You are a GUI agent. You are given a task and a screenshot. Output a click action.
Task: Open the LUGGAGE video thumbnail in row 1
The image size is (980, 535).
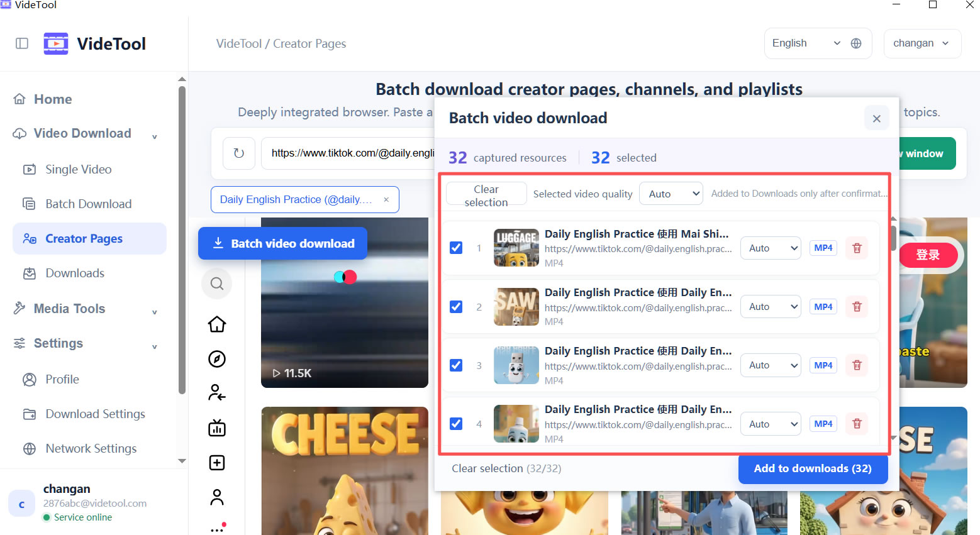click(516, 248)
